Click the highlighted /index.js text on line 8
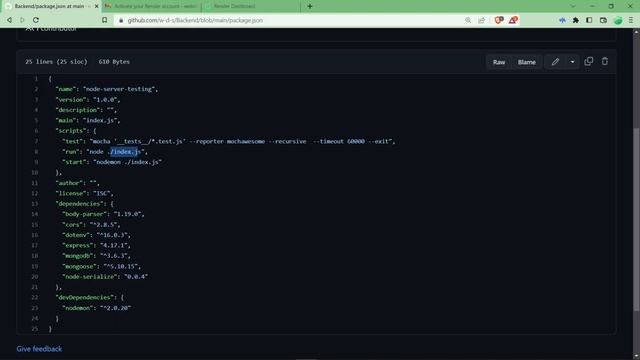The image size is (640, 360). coord(124,152)
